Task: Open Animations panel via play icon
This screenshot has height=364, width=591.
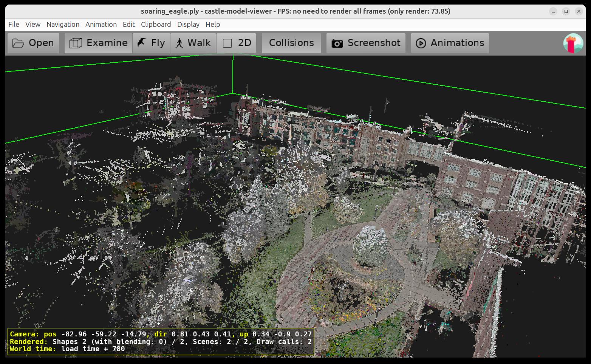Action: tap(421, 43)
